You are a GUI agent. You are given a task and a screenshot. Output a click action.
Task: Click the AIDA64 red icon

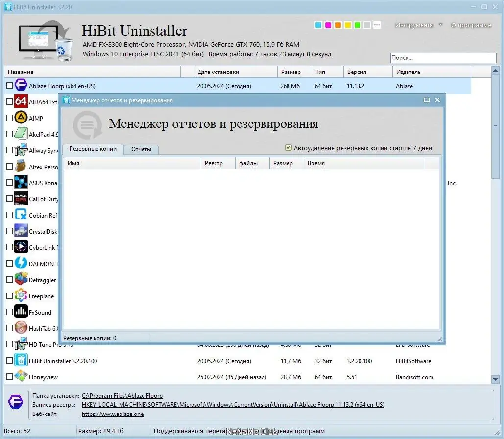click(21, 101)
